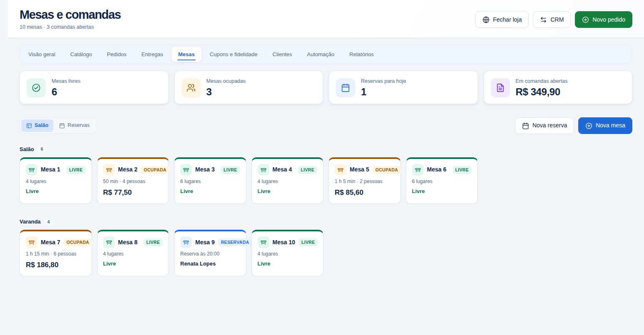Viewport: 644px width, 335px height.
Task: Create a Novo pedido
Action: tap(603, 20)
